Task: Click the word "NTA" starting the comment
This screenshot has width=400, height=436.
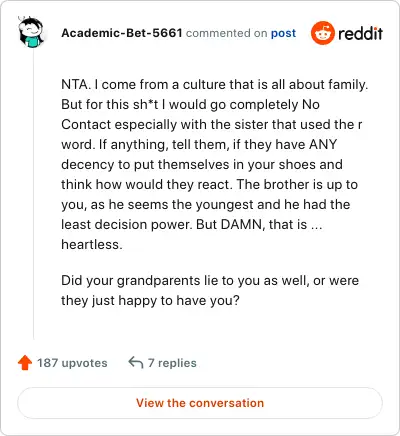Action: (x=75, y=84)
